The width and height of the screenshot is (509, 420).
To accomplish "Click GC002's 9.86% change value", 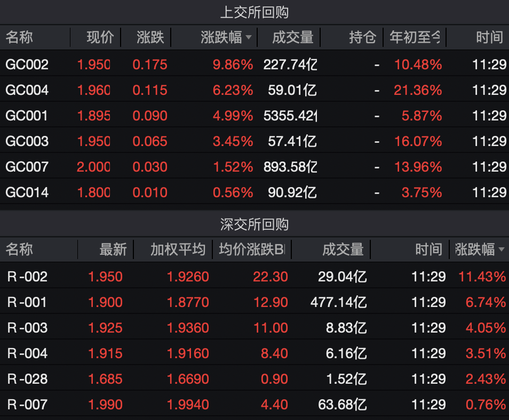I will click(233, 64).
